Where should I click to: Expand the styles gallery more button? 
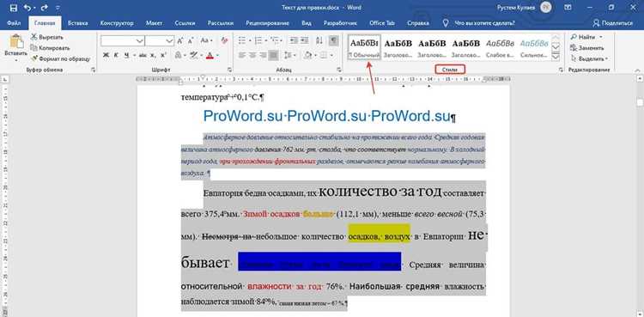tap(556, 56)
